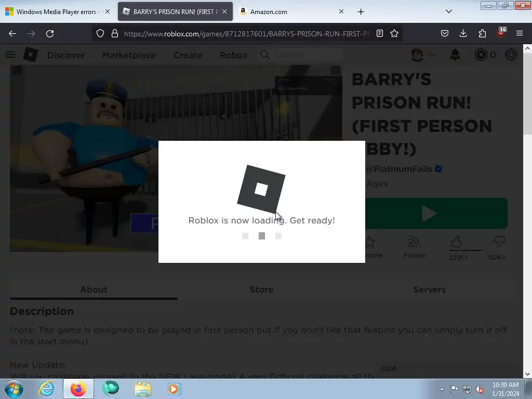
Task: Select the Servers tab
Action: [430, 289]
